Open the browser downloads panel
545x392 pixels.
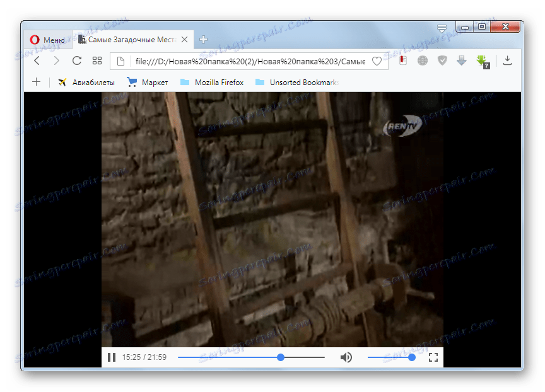(507, 61)
